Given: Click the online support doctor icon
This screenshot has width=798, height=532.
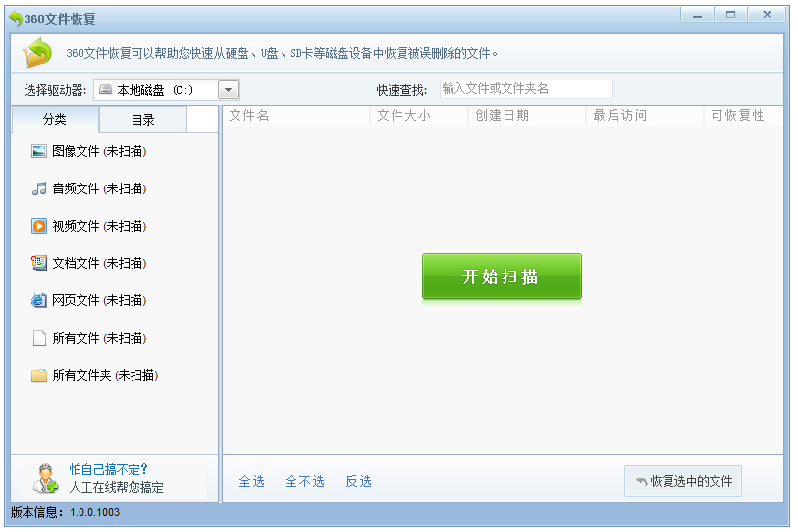Looking at the screenshot, I should point(45,478).
